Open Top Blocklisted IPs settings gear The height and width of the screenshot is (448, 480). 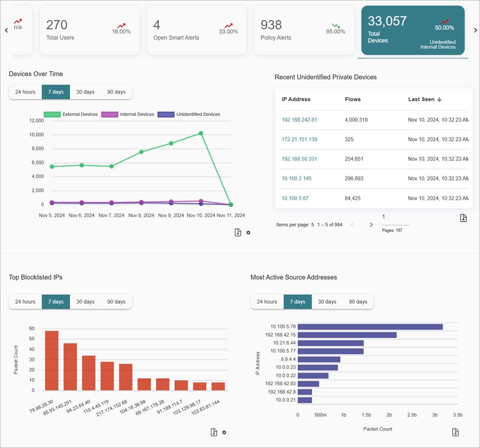(x=224, y=432)
